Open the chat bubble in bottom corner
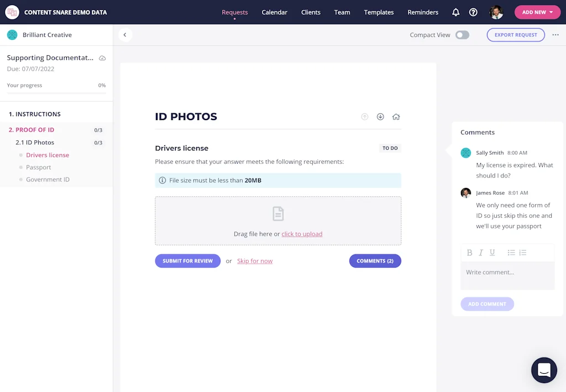 point(544,370)
